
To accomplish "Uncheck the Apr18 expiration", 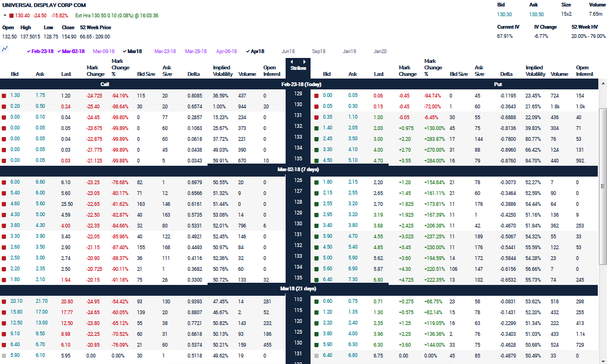I will click(x=255, y=51).
